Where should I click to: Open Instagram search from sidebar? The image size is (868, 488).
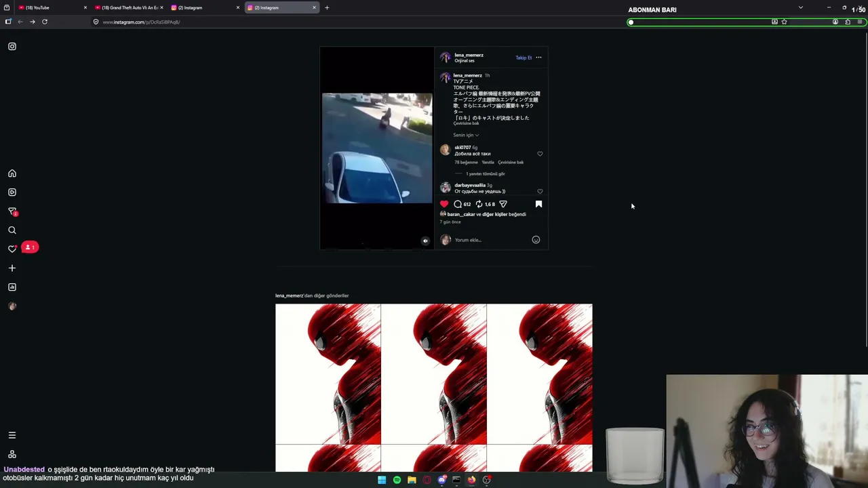pos(12,230)
